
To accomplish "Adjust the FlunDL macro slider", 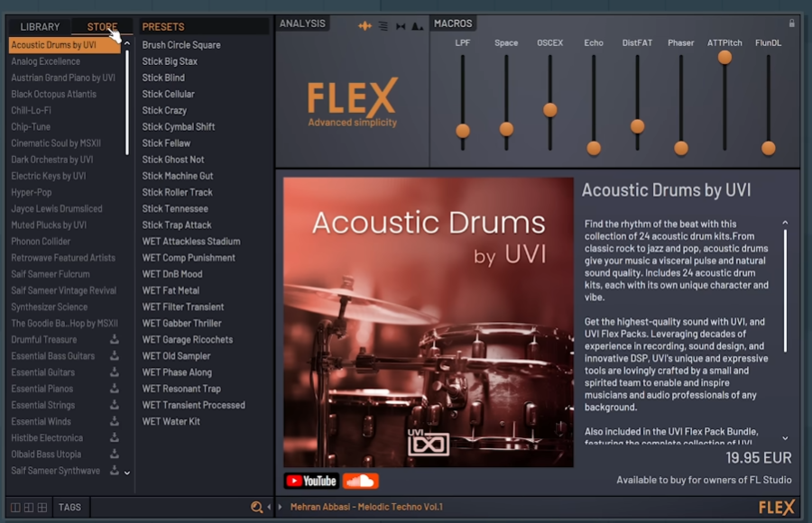I will [769, 148].
